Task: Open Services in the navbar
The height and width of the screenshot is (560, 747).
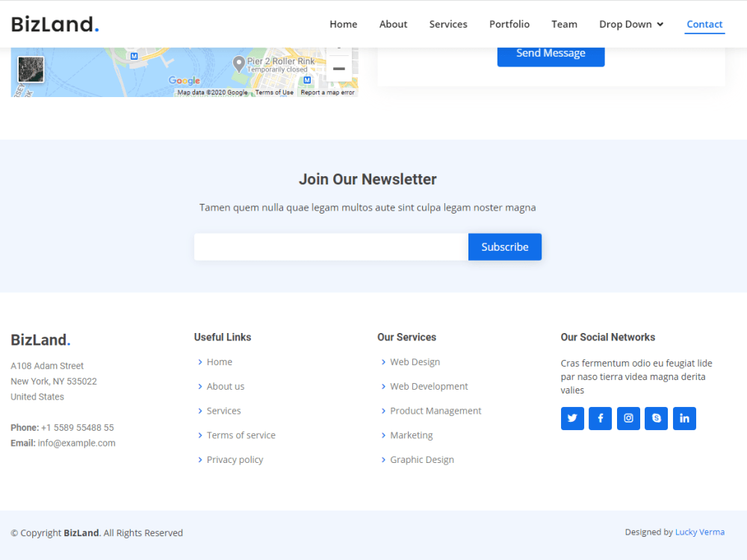Action: (448, 25)
